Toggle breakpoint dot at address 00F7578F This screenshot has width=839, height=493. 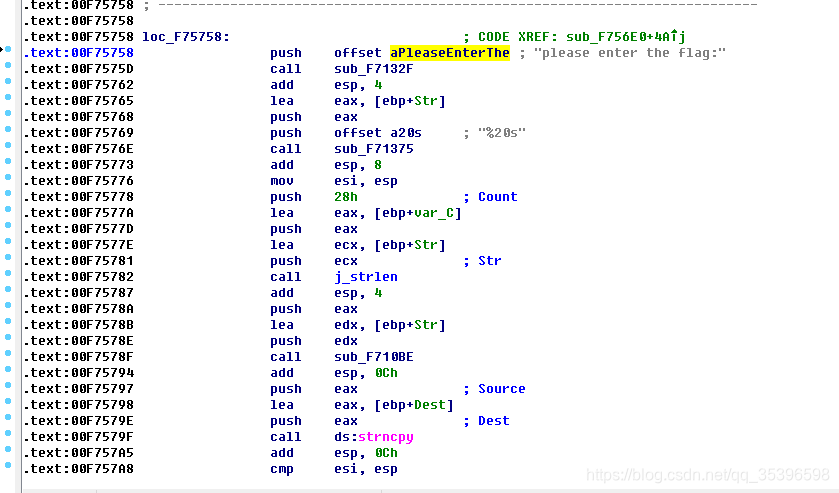click(x=8, y=353)
